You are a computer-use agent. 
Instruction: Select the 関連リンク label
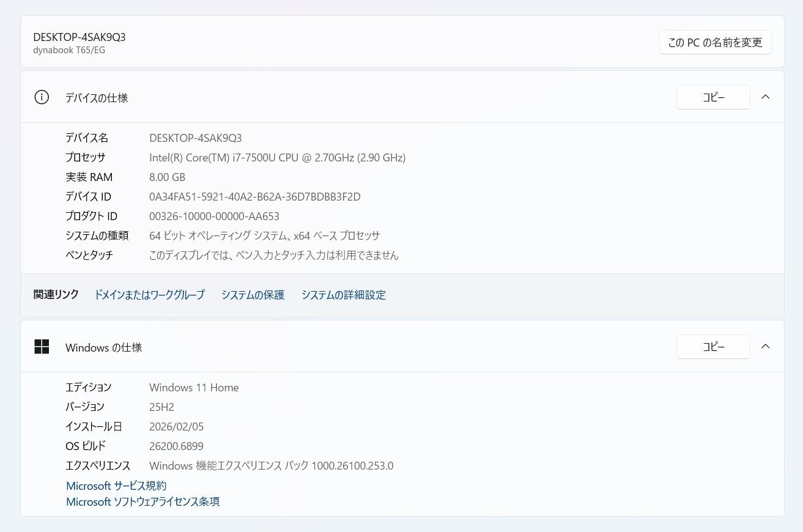click(56, 295)
